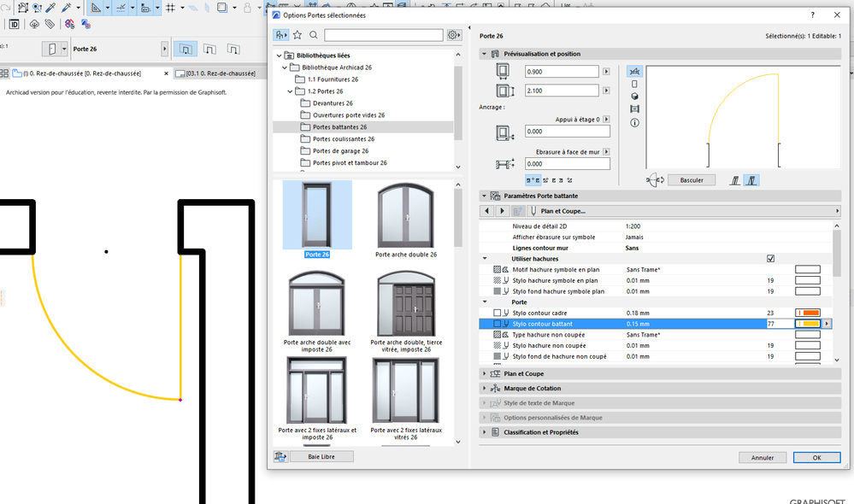Open library settings gear icon in dialog
854x504 pixels.
tap(453, 35)
